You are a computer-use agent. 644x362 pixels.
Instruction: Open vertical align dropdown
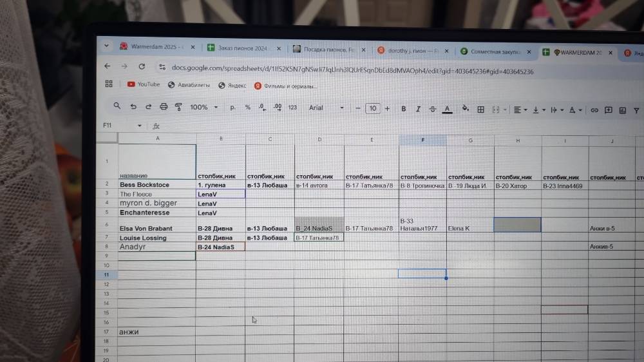(538, 110)
